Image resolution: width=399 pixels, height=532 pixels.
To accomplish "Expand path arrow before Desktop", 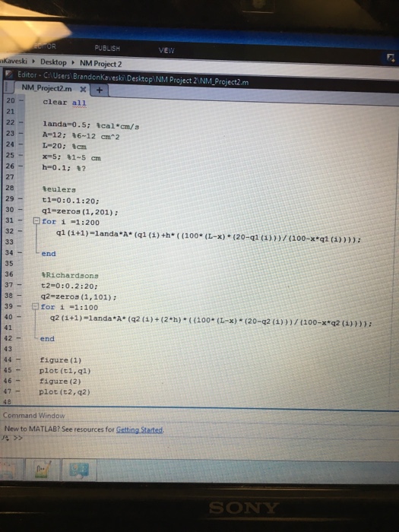I will (33, 61).
